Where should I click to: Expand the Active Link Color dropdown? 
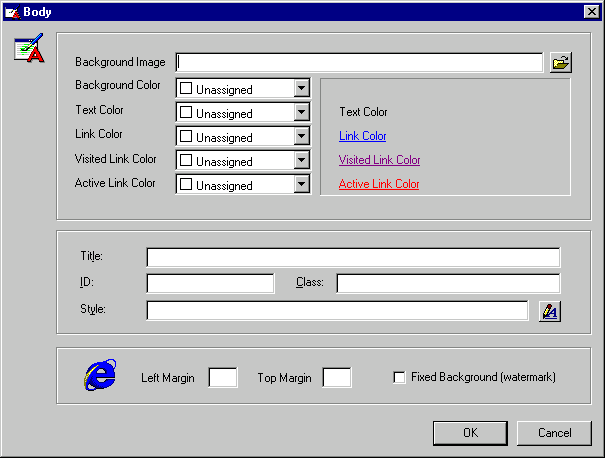tap(301, 184)
